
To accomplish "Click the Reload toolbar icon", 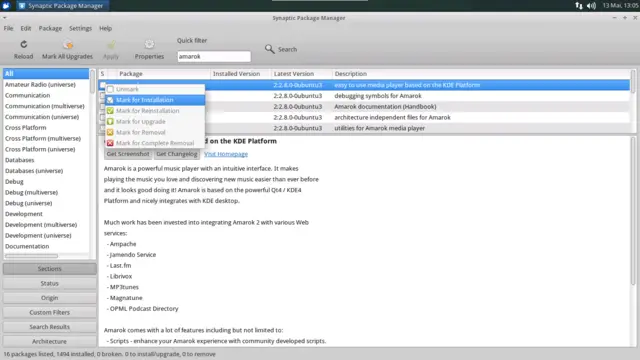I will pos(24,44).
